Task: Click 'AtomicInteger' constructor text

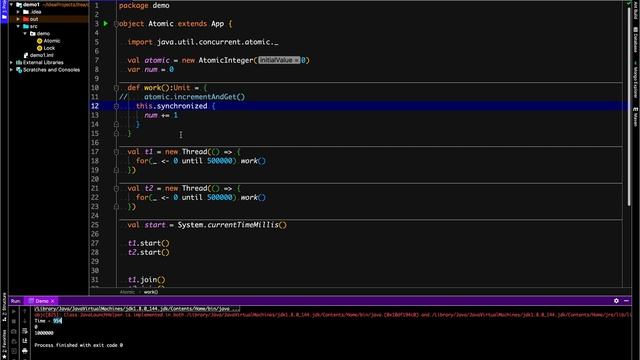Action: 226,60
